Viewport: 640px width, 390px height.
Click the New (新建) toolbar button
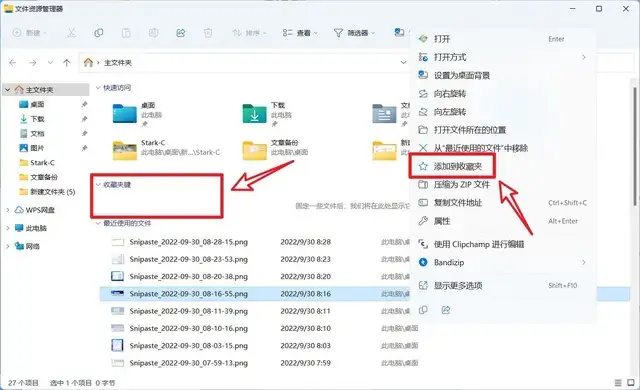click(29, 33)
